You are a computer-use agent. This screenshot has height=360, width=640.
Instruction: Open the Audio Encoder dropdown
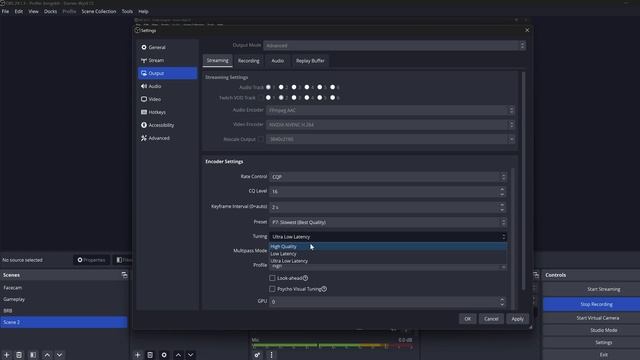pyautogui.click(x=390, y=110)
